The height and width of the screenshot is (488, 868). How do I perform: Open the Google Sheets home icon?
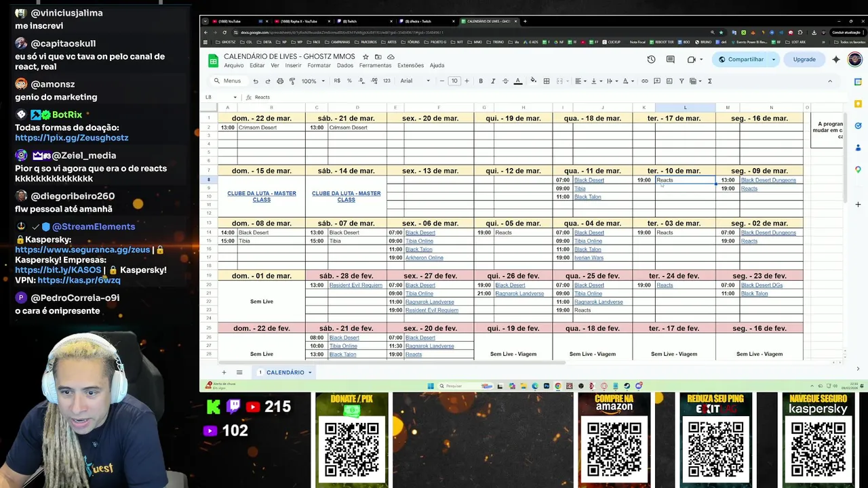pyautogui.click(x=213, y=61)
